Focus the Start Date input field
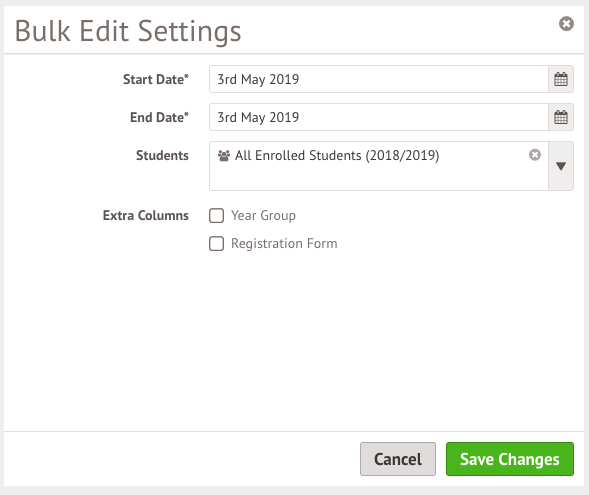The width and height of the screenshot is (589, 495). 379,79
